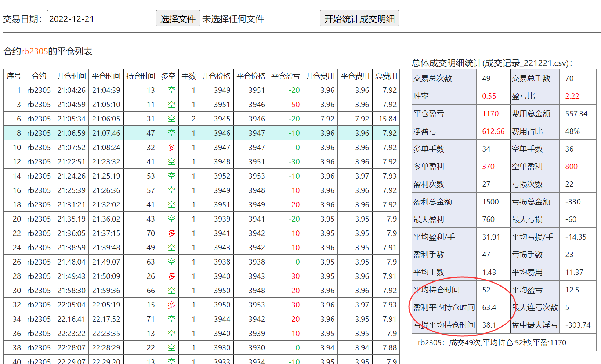Screen dimensions: 601x364
Task: Select the 多空 column header
Action: click(168, 76)
